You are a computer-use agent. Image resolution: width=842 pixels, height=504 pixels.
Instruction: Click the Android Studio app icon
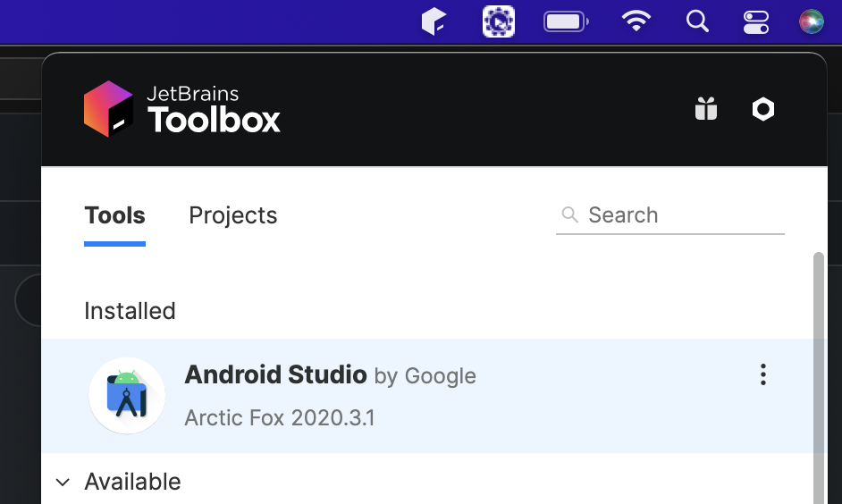[x=127, y=396]
